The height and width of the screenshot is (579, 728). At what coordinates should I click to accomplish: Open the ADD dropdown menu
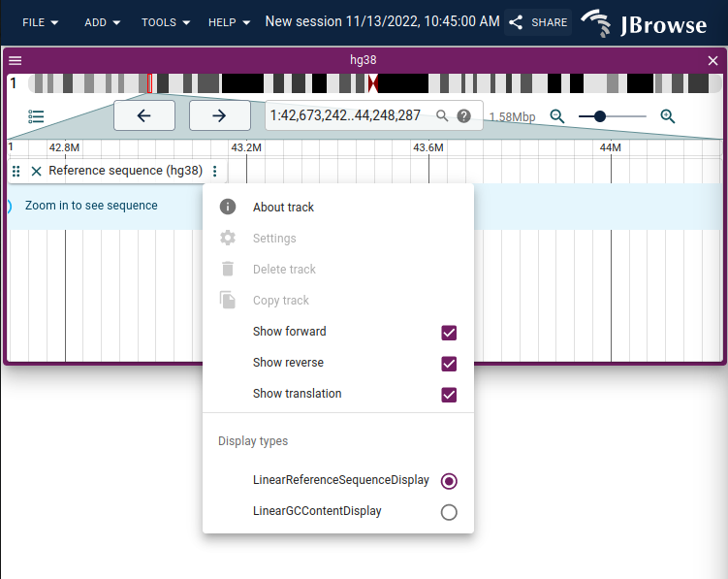(102, 22)
